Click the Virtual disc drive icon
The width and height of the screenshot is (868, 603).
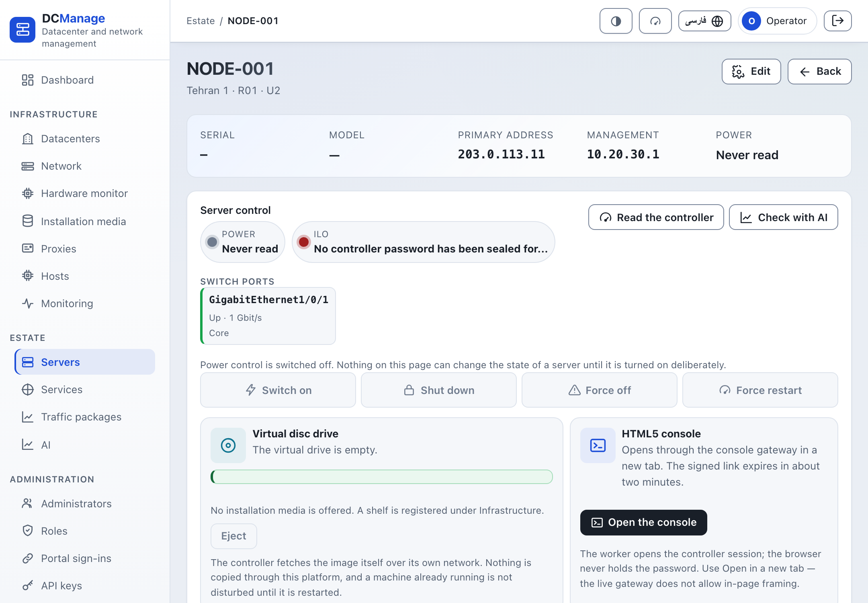click(x=228, y=445)
